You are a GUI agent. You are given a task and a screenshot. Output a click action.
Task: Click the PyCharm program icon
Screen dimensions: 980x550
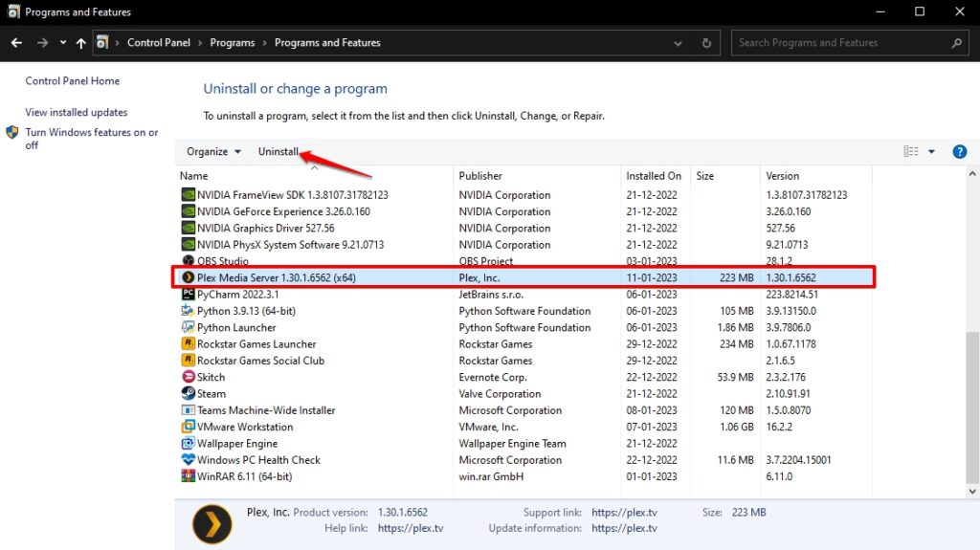tap(189, 295)
